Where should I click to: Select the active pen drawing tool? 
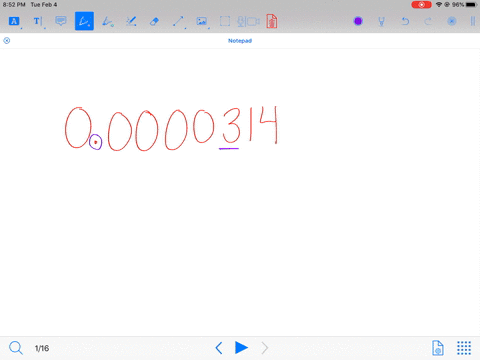pos(84,21)
